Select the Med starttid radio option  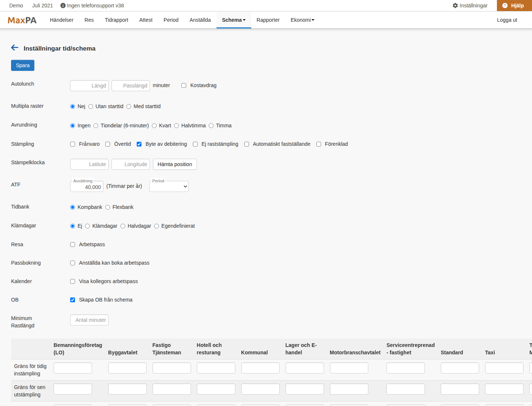click(x=129, y=107)
